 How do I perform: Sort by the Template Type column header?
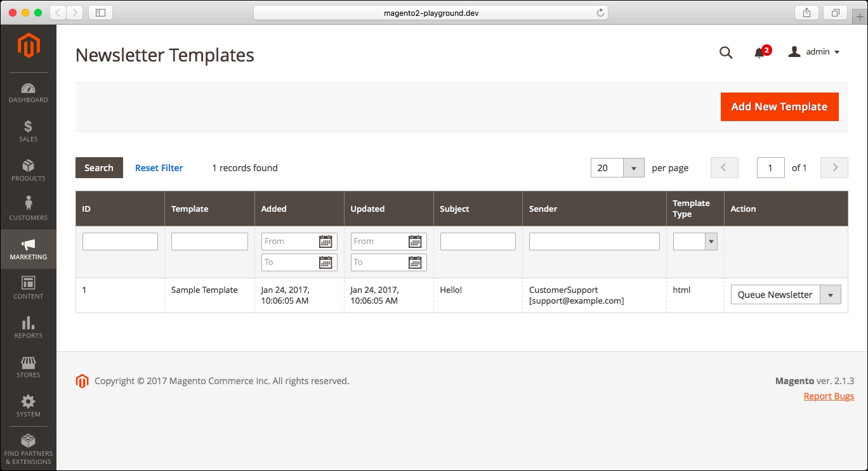[695, 209]
